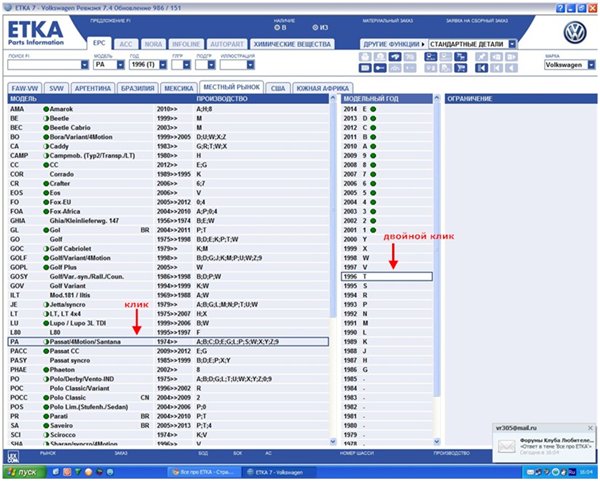Click the model year list scroll-down arrow

(437, 441)
